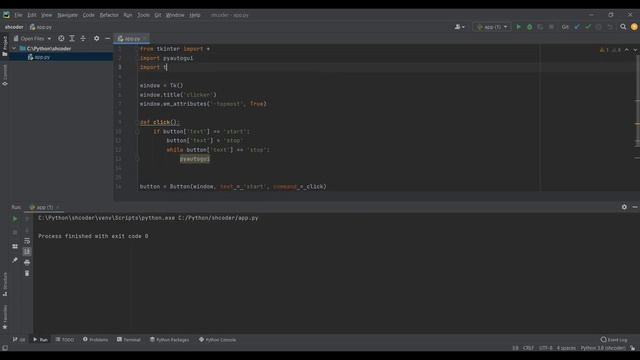This screenshot has height=360, width=640.
Task: Run app with the green play button in toolbar
Action: [518, 27]
